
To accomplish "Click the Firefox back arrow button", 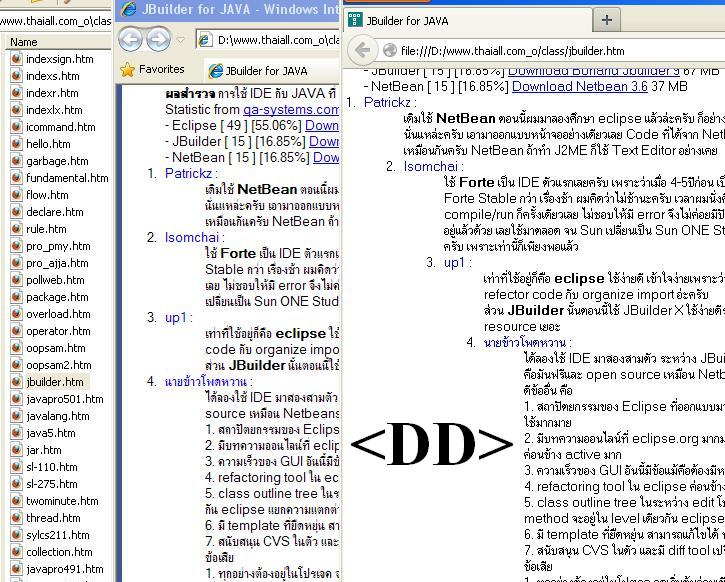I will [x=363, y=50].
